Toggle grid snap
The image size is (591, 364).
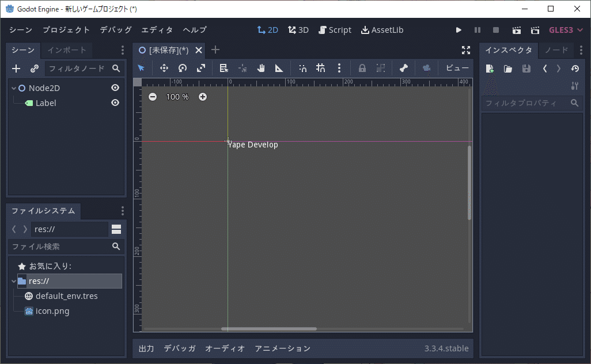click(x=321, y=68)
